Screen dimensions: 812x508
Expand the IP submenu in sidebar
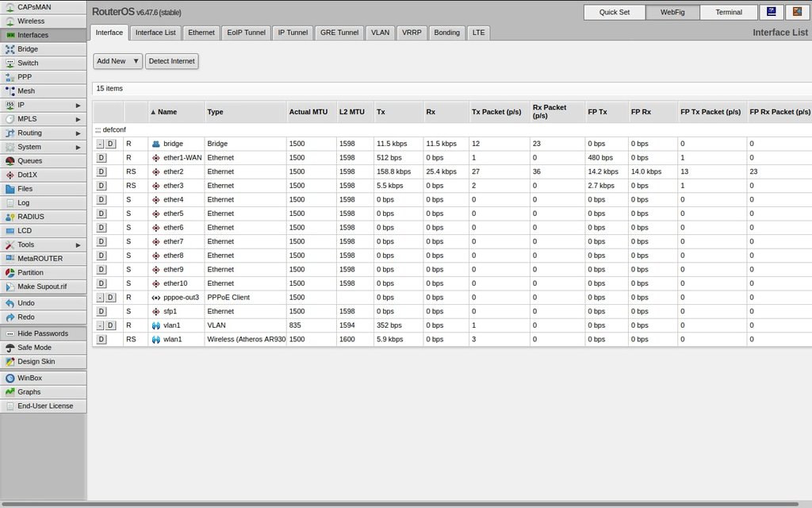coord(78,106)
